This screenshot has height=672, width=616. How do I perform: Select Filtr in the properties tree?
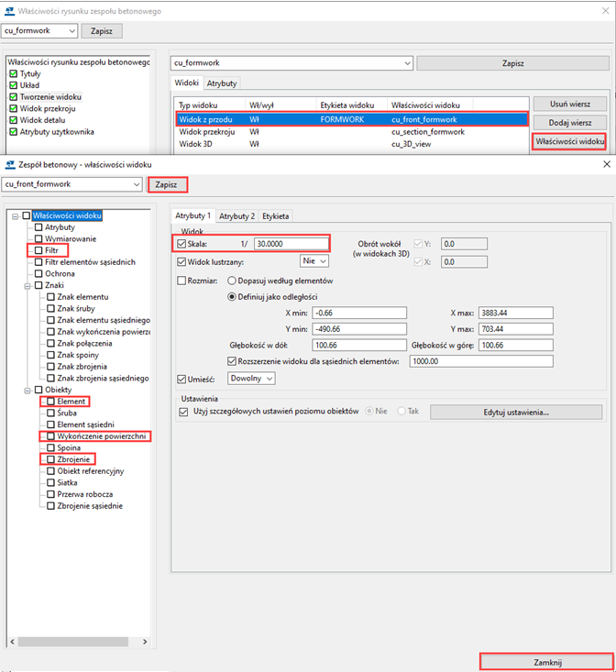(51, 250)
